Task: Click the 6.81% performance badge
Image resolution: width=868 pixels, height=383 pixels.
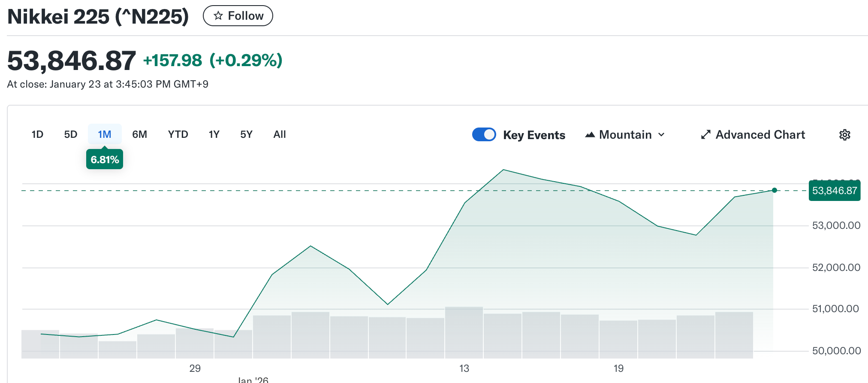Action: tap(105, 159)
